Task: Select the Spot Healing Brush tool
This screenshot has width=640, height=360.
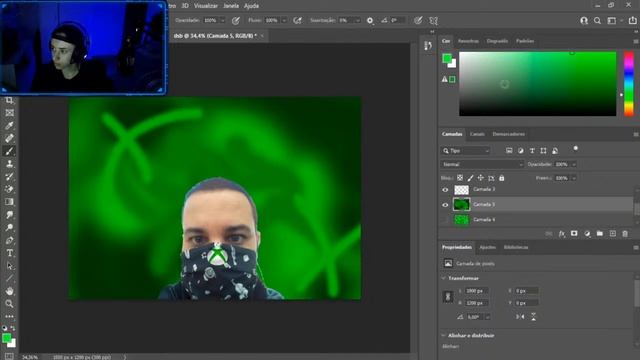Action: (x=9, y=138)
